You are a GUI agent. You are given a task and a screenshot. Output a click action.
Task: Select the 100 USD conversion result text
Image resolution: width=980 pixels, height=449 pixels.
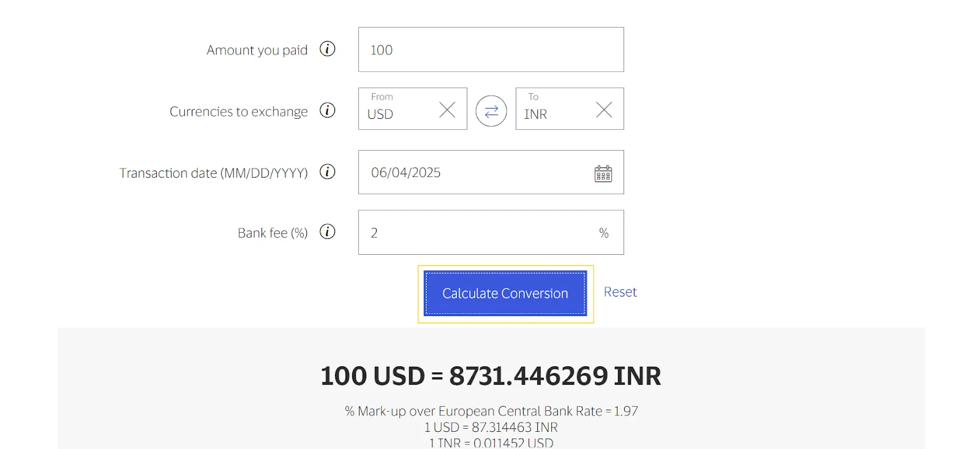[x=490, y=376]
